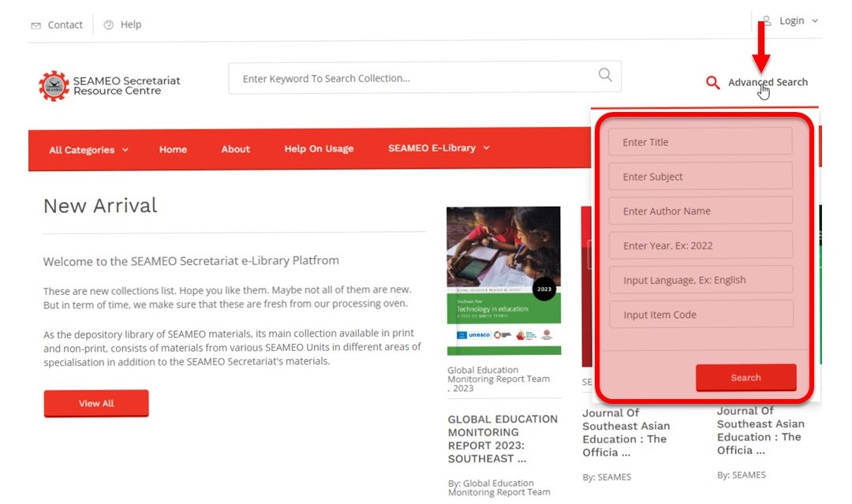
Task: Click the SEAMEO gear logo
Action: pos(54,85)
